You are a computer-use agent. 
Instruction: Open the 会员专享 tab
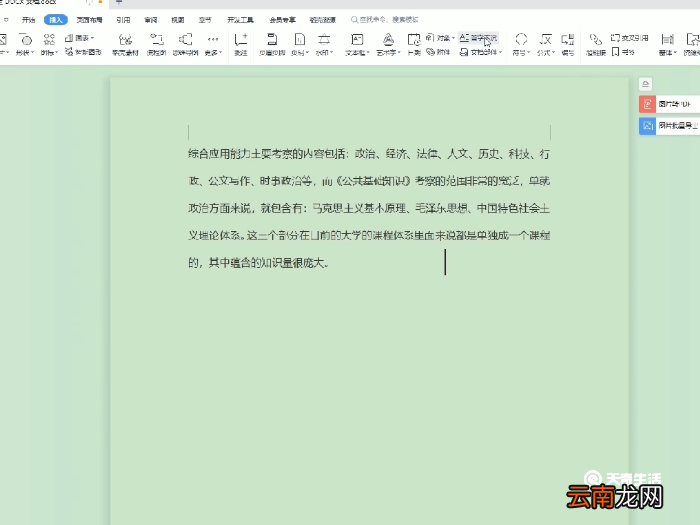(x=283, y=20)
